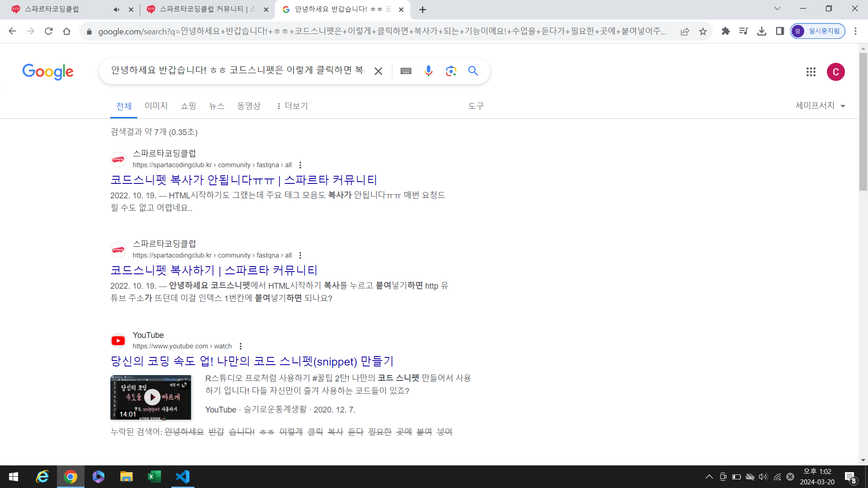Switch to the 동영상 tab
The image size is (868, 488).
249,106
